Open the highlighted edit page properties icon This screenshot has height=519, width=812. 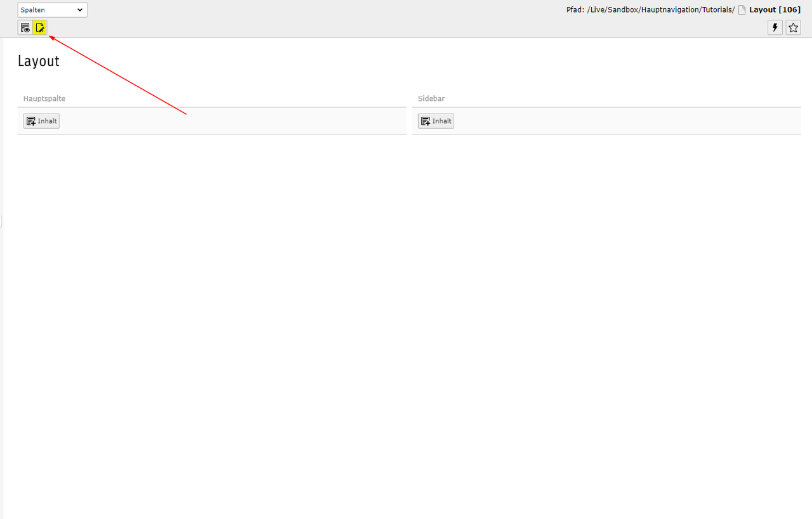pyautogui.click(x=40, y=28)
